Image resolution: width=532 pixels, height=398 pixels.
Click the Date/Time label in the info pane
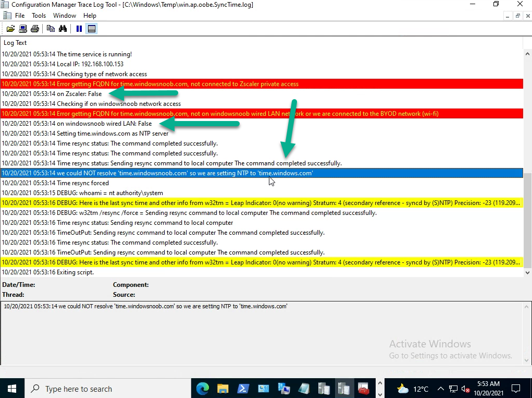pos(19,285)
